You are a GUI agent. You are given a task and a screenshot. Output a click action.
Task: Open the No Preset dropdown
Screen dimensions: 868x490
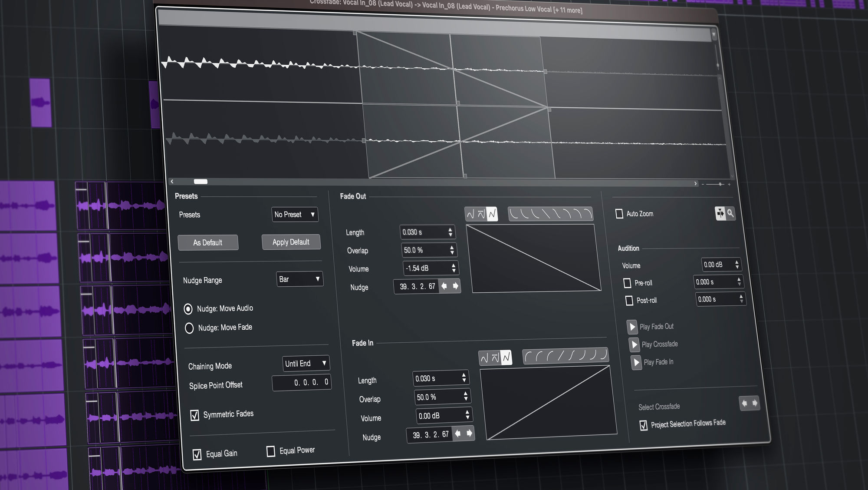295,215
